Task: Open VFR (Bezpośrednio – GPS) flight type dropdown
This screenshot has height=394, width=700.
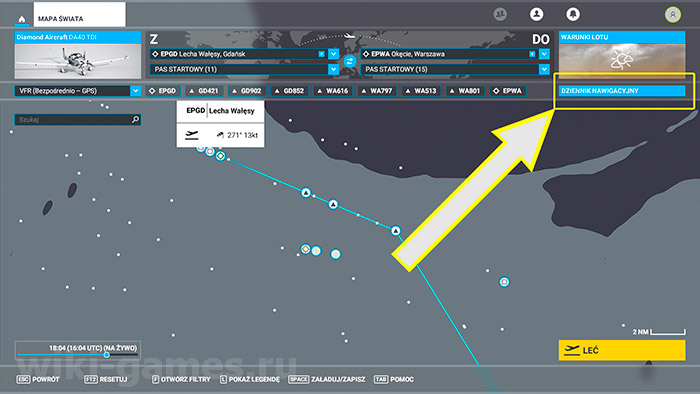Action: click(x=136, y=91)
